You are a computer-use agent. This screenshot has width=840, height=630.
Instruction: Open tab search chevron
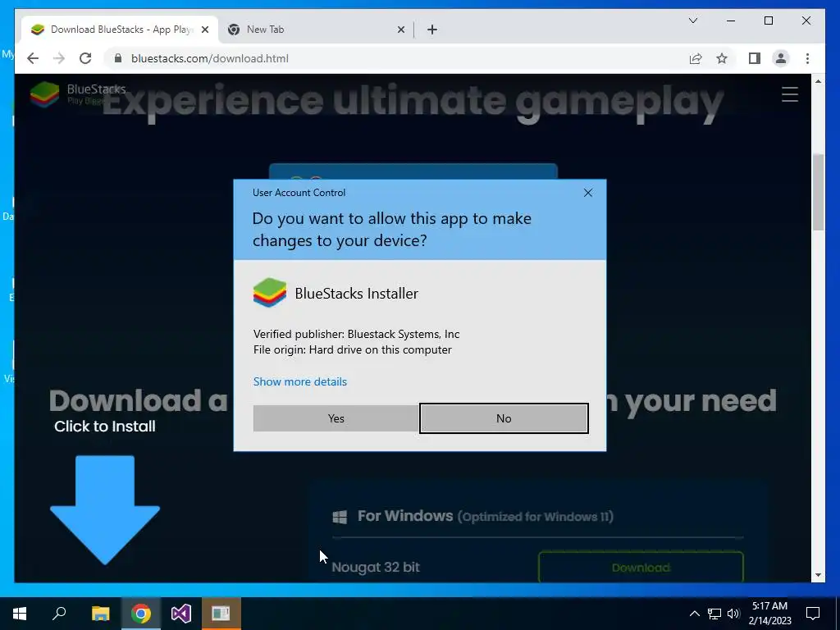[692, 21]
